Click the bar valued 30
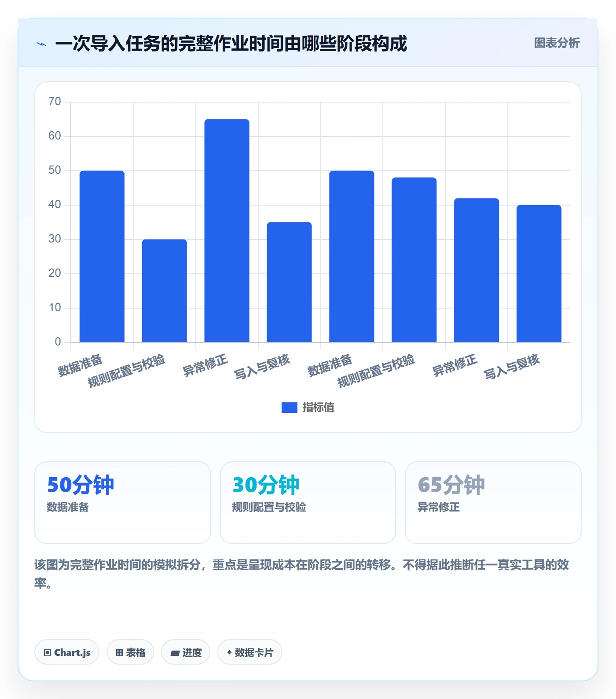The width and height of the screenshot is (616, 699). 165,291
